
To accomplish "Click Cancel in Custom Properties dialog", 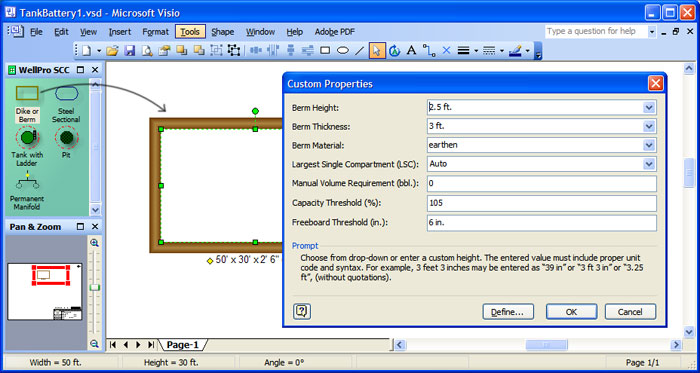I will click(630, 312).
